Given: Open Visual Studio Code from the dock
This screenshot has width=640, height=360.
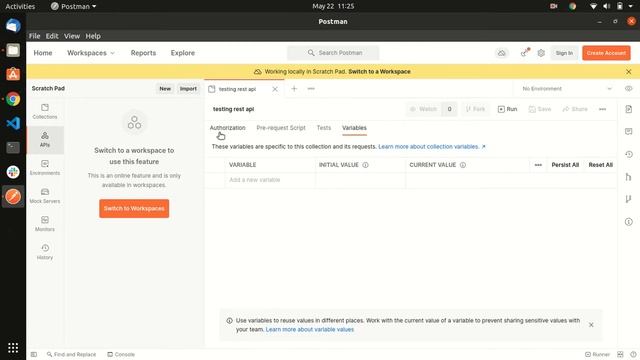Looking at the screenshot, I should click(13, 123).
